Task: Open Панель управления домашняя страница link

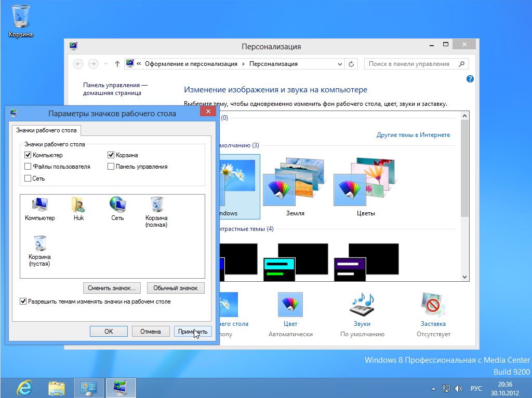Action: (x=115, y=89)
